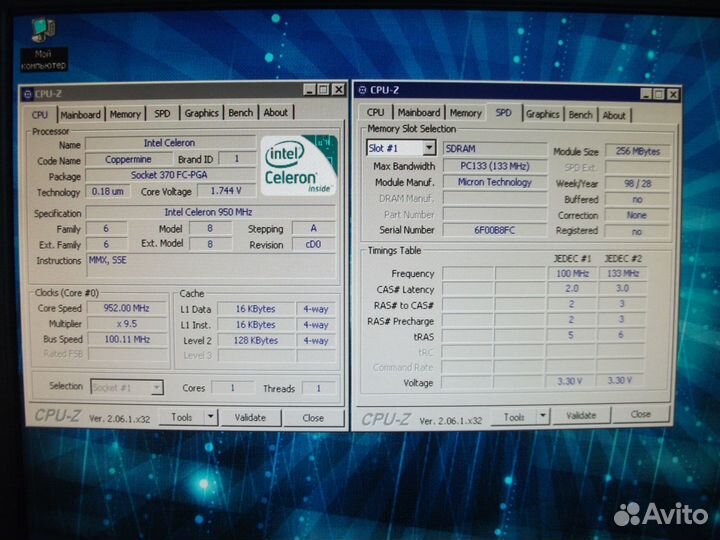The image size is (720, 540).
Task: Click 'Socket 370 FC-PGA' package value
Action: 170,175
